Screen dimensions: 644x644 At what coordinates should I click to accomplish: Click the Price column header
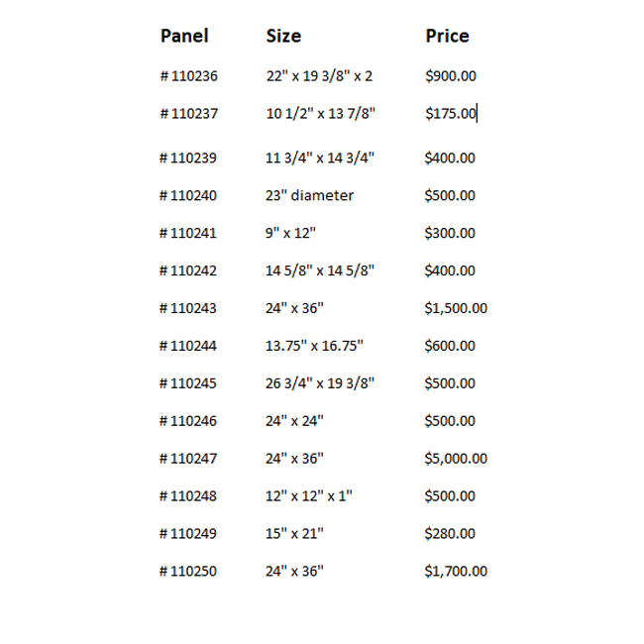[447, 37]
